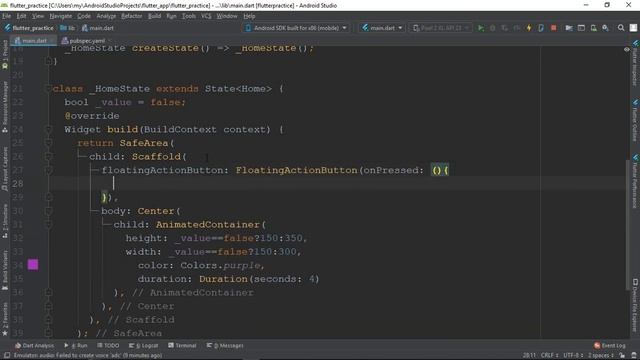Click the emulator audio status message
640x360 pixels.
click(88, 356)
